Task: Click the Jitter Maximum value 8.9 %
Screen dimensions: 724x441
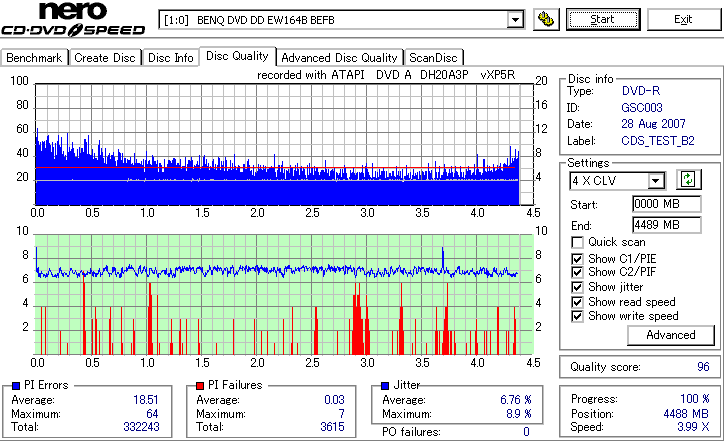Action: point(519,414)
